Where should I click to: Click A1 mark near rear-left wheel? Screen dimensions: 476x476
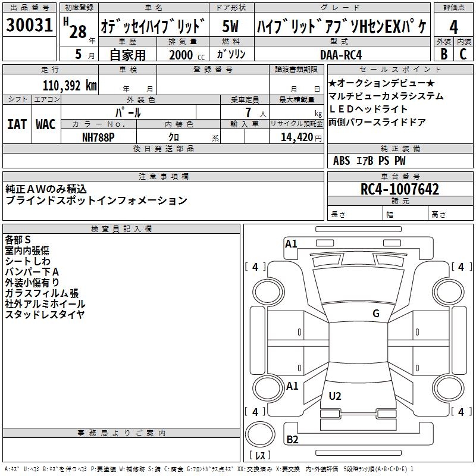click(x=292, y=386)
